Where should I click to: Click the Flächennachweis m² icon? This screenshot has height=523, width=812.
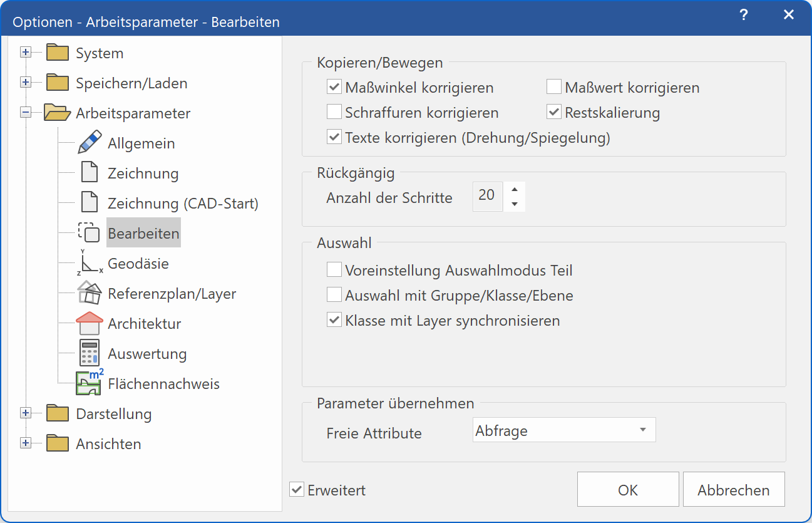click(x=90, y=383)
